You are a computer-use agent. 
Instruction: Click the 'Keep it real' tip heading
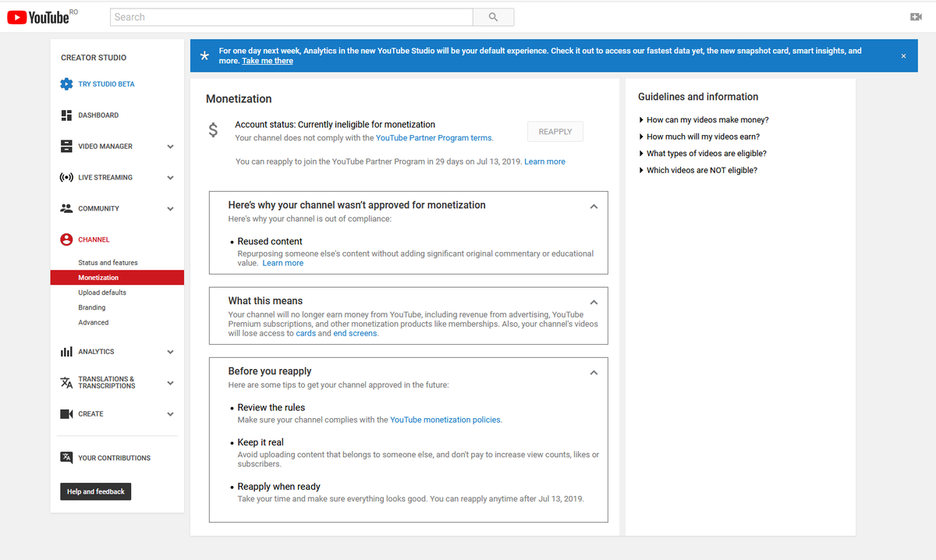pyautogui.click(x=261, y=442)
